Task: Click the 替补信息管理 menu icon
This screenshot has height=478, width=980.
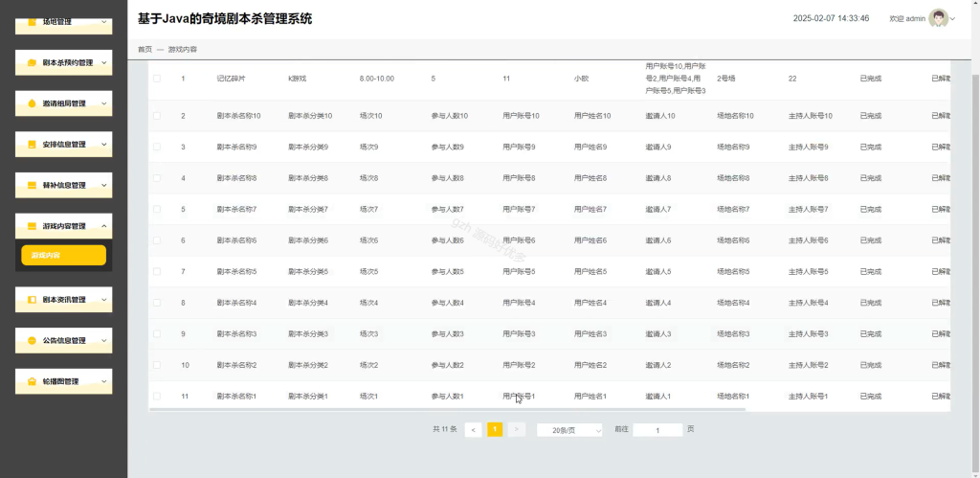Action: click(x=32, y=185)
